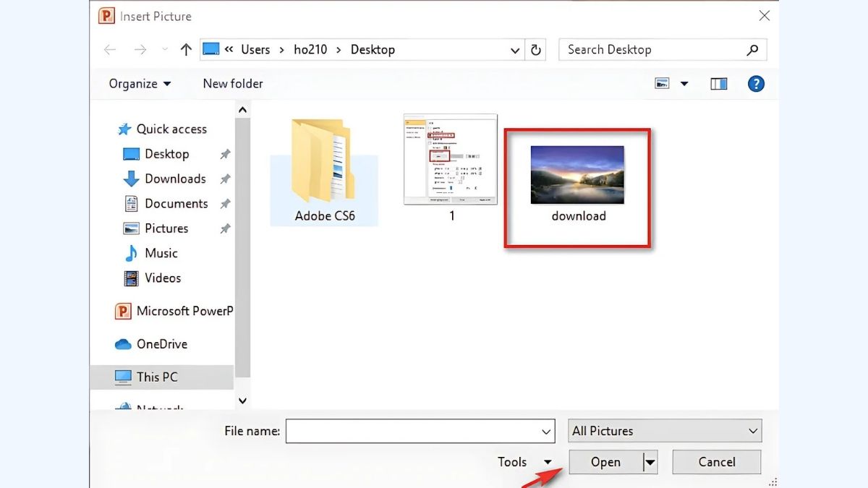
Task: Click the search magnifier icon
Action: [x=752, y=50]
